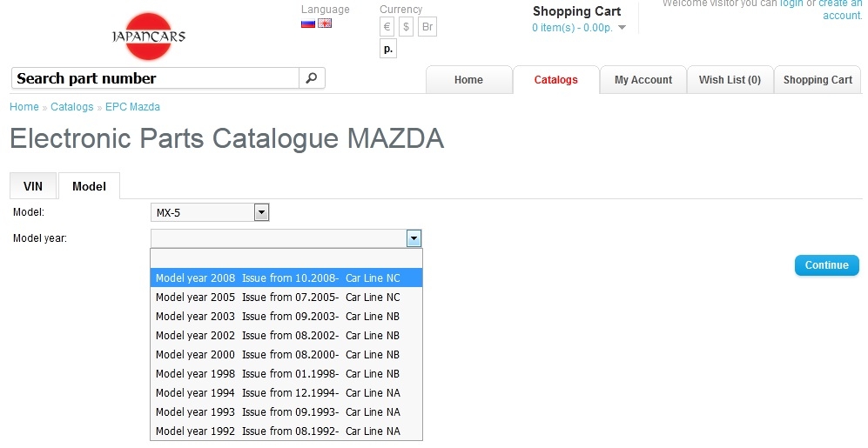Select the Model tab

tap(89, 186)
